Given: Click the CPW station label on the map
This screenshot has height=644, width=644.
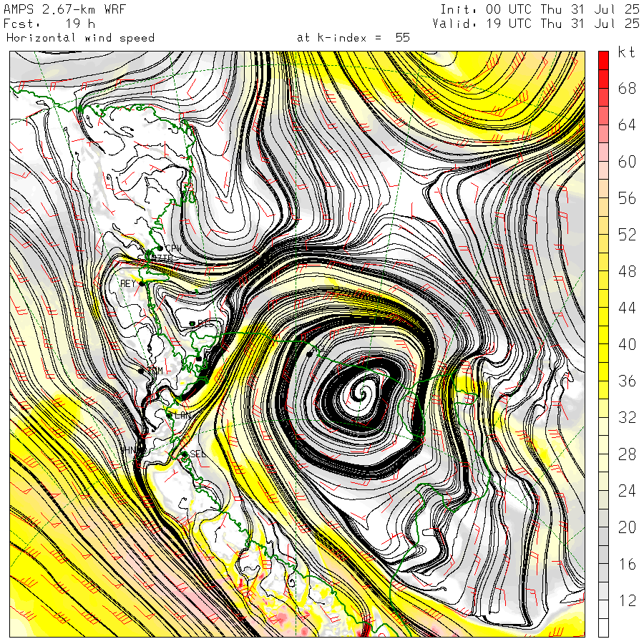Looking at the screenshot, I should point(173,248).
